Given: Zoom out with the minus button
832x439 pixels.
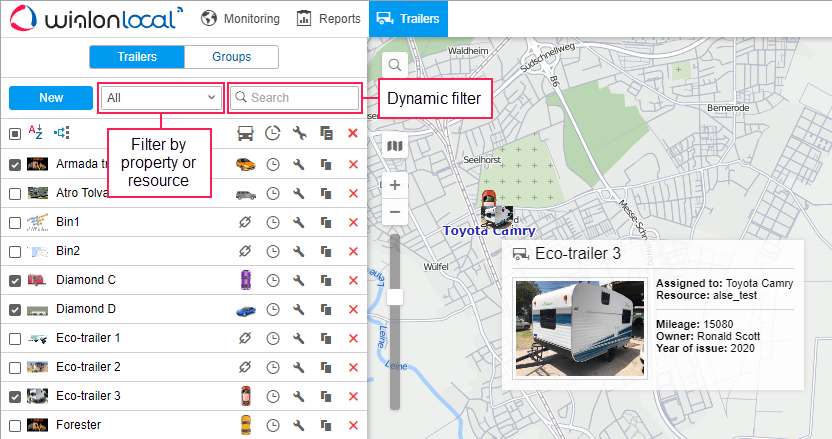Looking at the screenshot, I should 395,211.
